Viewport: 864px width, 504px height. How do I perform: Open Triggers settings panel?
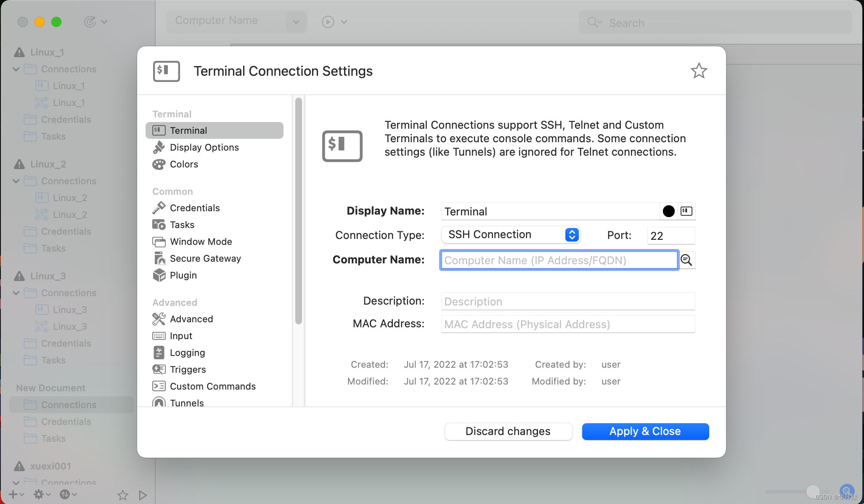click(188, 369)
